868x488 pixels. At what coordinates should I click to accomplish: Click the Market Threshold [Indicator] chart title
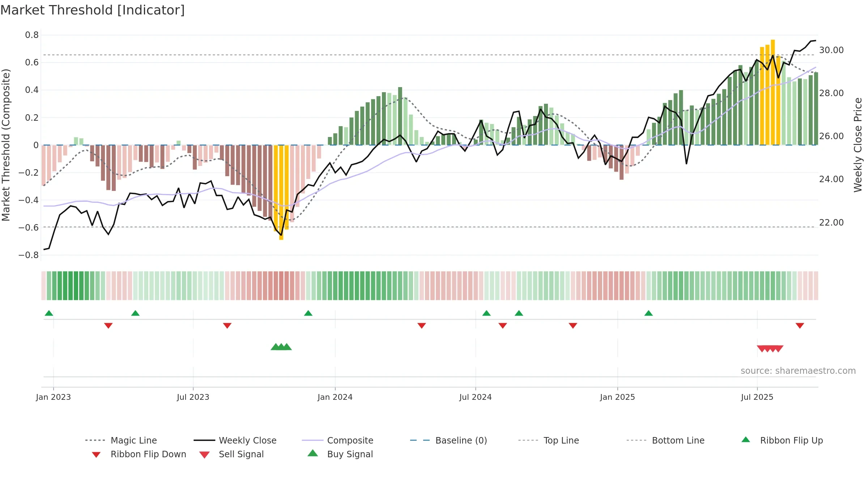(93, 10)
